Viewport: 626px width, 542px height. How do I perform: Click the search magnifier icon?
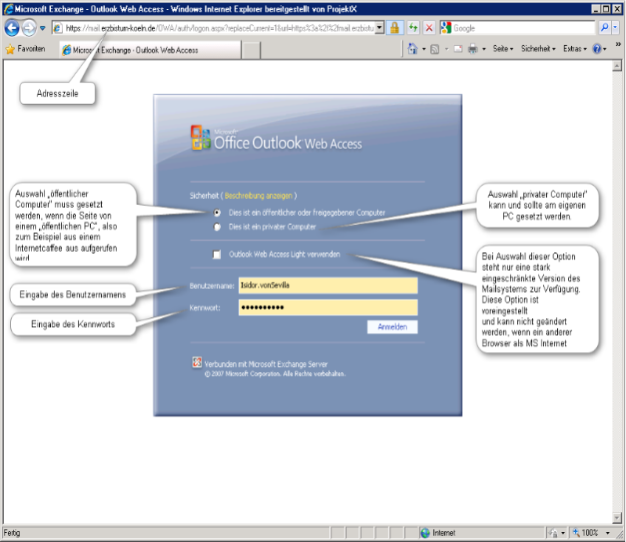(x=604, y=28)
